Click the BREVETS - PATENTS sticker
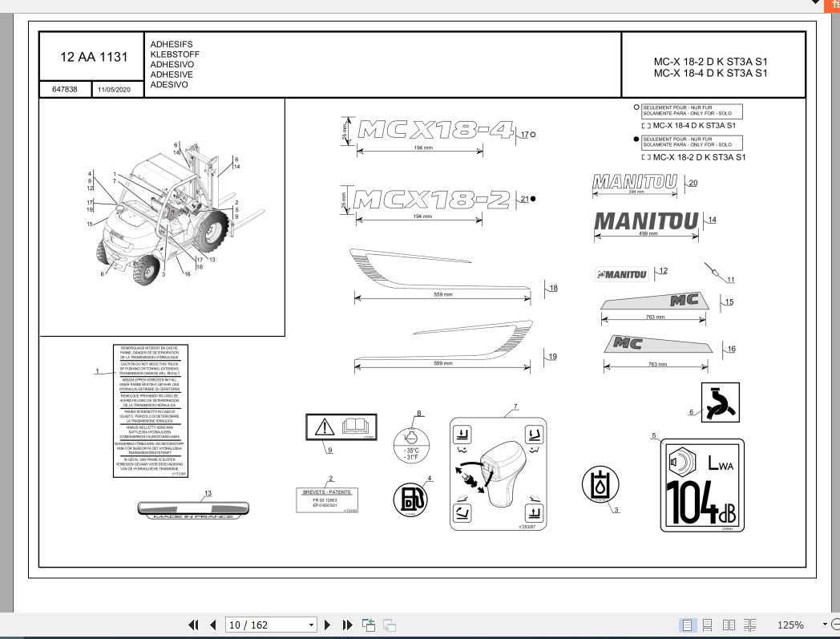This screenshot has height=639, width=840. click(329, 499)
